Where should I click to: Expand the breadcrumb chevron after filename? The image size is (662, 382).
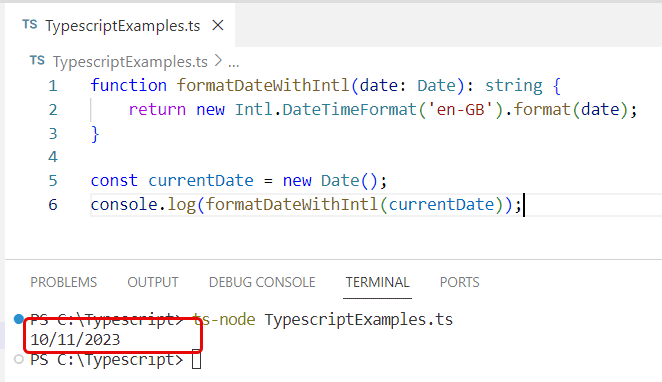[x=218, y=61]
